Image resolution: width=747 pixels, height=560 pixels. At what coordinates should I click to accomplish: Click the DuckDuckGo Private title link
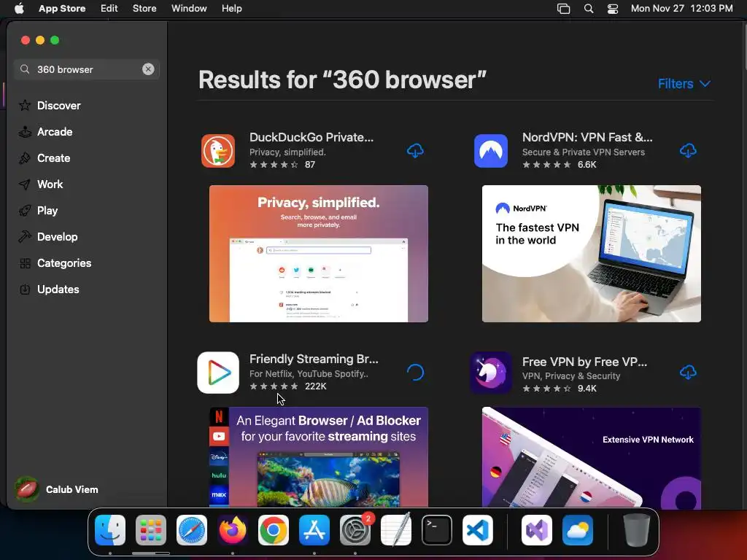pyautogui.click(x=311, y=137)
